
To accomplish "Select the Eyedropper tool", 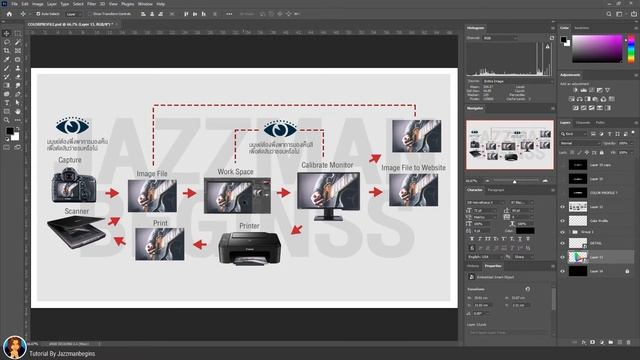I will pyautogui.click(x=7, y=60).
